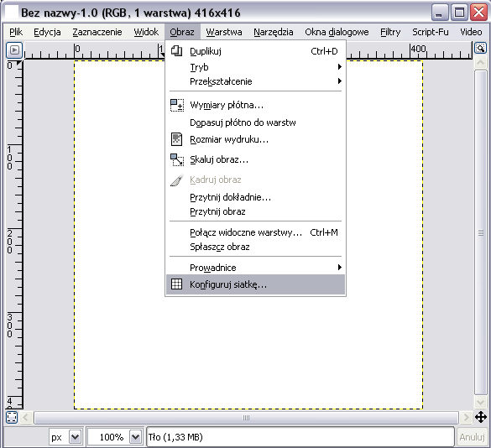
Task: Click the Duplikuj duplicate icon
Action: 176,50
